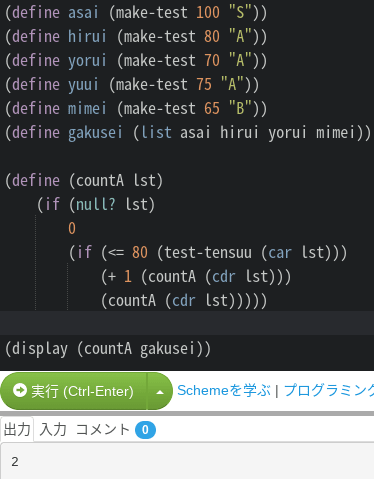Open the プログラミング link
The image size is (374, 479).
coord(329,390)
